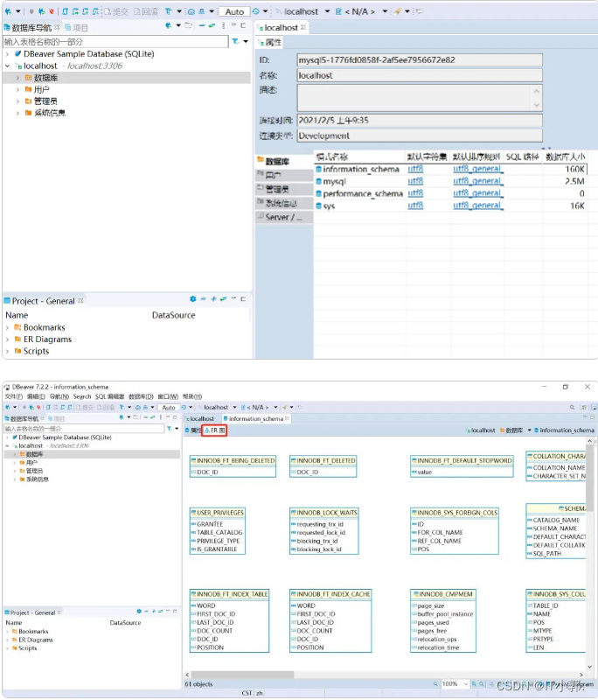Image resolution: width=598 pixels, height=700 pixels.
Task: Toggle Auto commit mode in upper toolbar
Action: (234, 11)
